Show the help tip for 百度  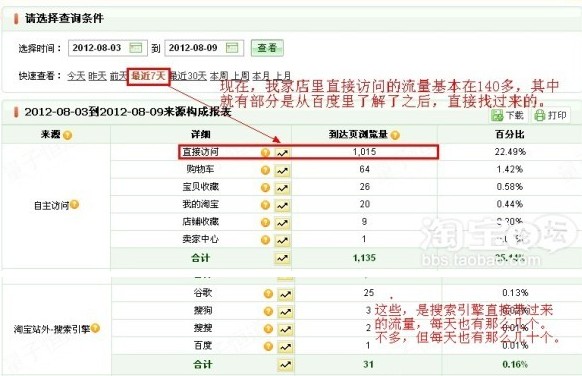click(x=268, y=346)
